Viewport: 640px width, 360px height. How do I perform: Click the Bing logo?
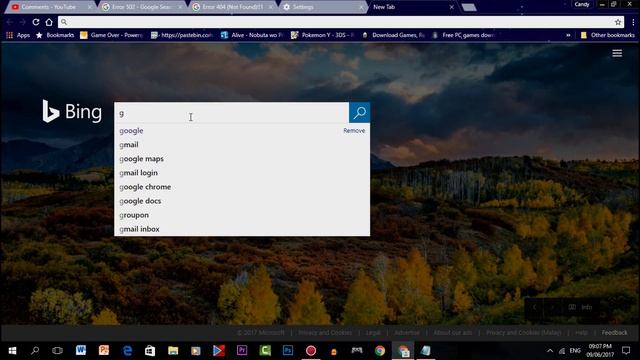(x=72, y=111)
